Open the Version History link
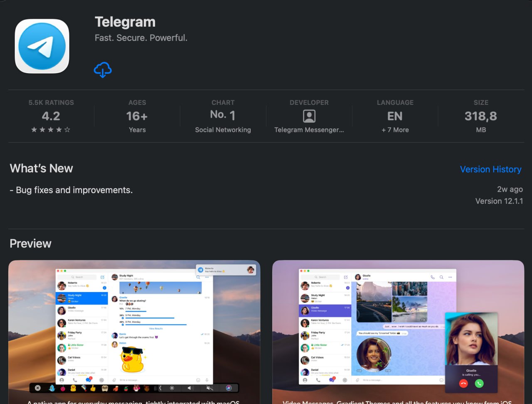 pyautogui.click(x=490, y=169)
